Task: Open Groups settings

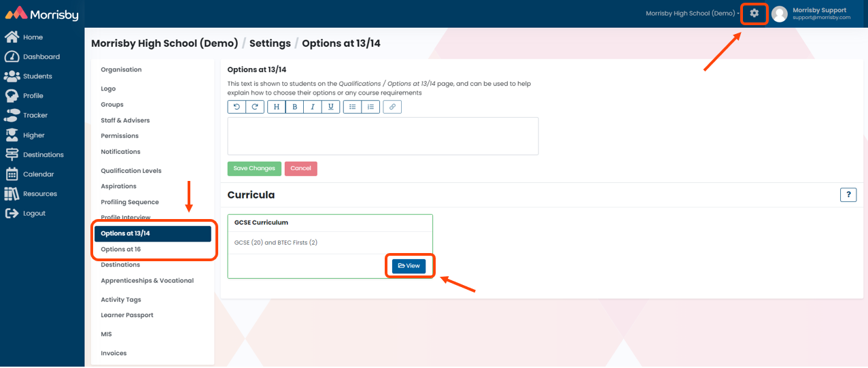Action: [112, 105]
